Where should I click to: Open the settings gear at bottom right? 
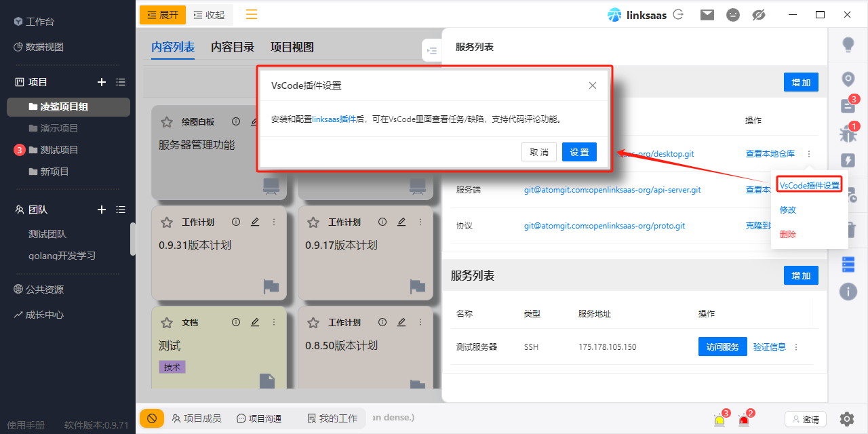(x=847, y=418)
